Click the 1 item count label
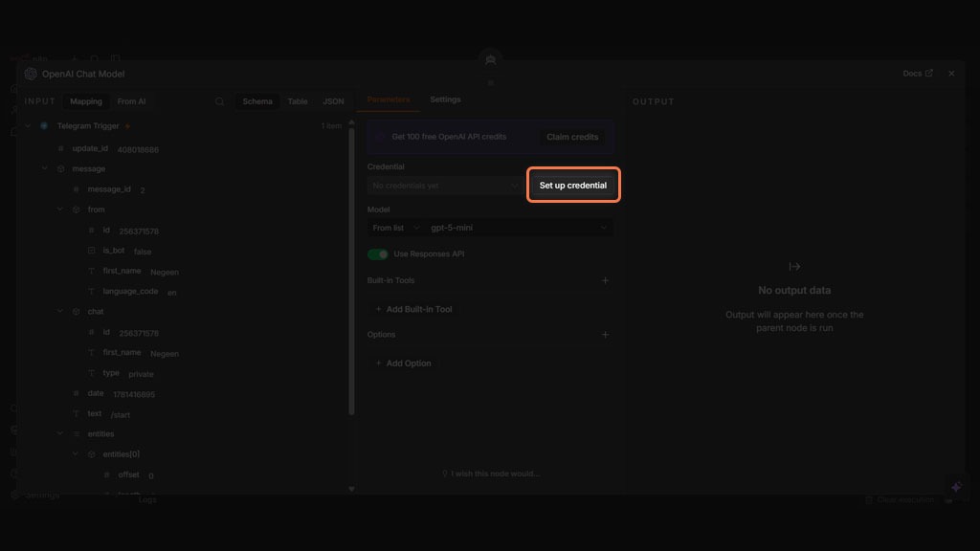 331,126
